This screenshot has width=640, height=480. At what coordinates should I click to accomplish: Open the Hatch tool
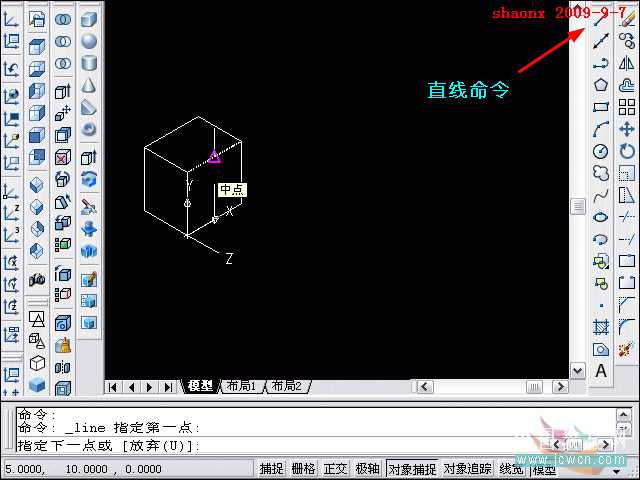pyautogui.click(x=601, y=327)
